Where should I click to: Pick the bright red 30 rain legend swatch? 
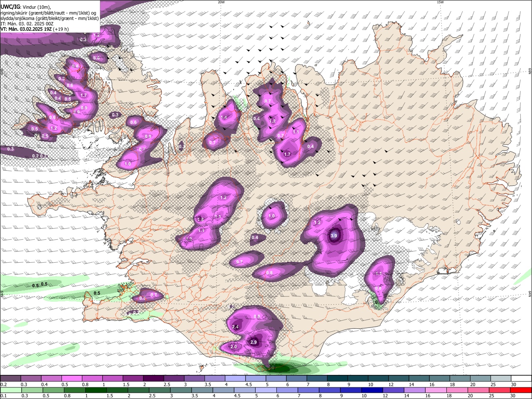521,390
